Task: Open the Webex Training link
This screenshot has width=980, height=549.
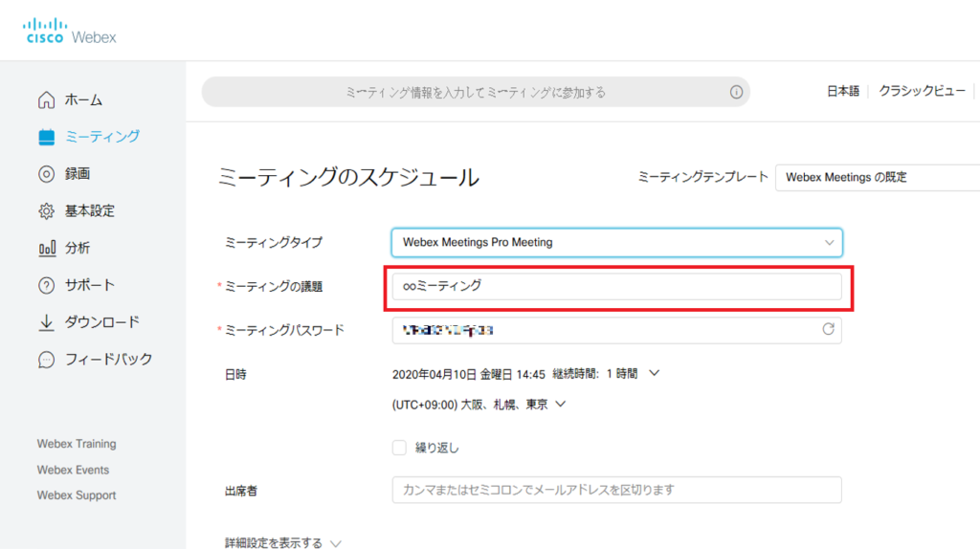Action: tap(77, 444)
